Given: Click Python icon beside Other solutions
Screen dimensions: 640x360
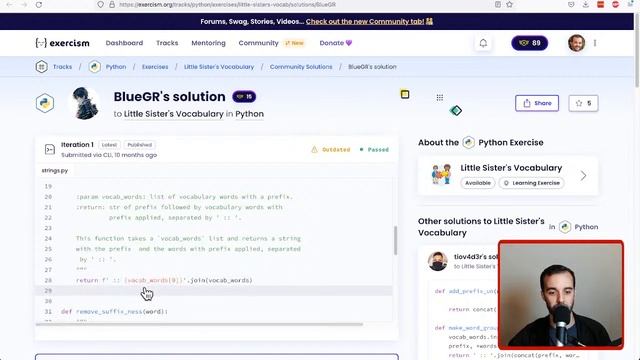Looking at the screenshot, I should click(565, 227).
